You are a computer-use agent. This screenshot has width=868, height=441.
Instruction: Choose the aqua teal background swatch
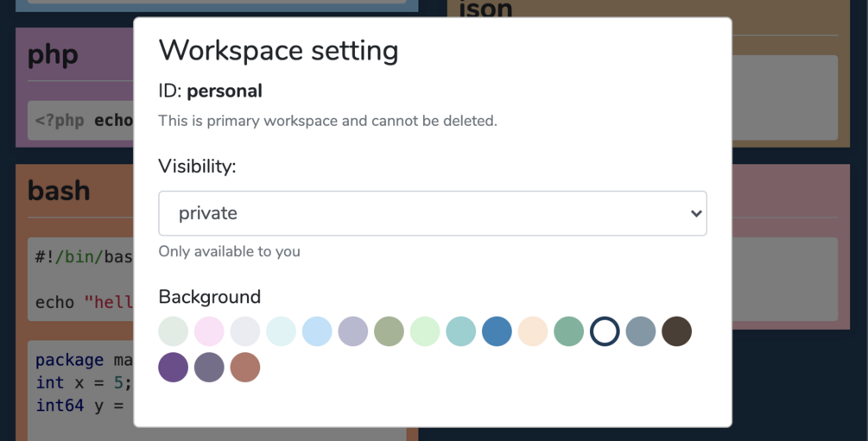coord(461,331)
